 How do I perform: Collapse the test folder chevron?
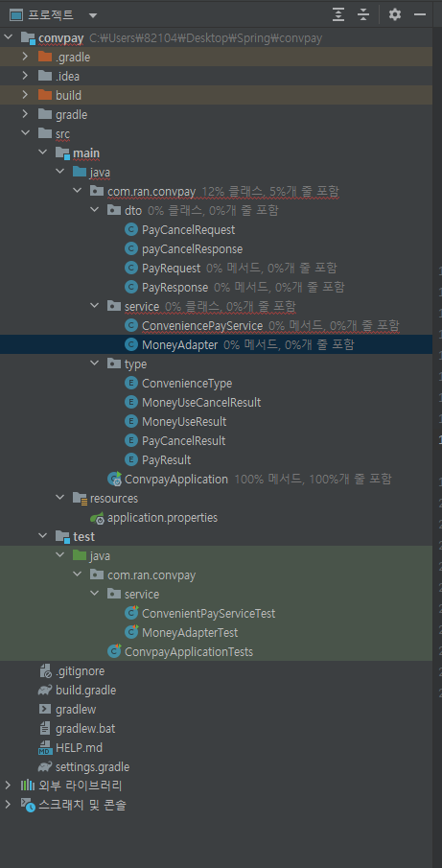point(42,536)
